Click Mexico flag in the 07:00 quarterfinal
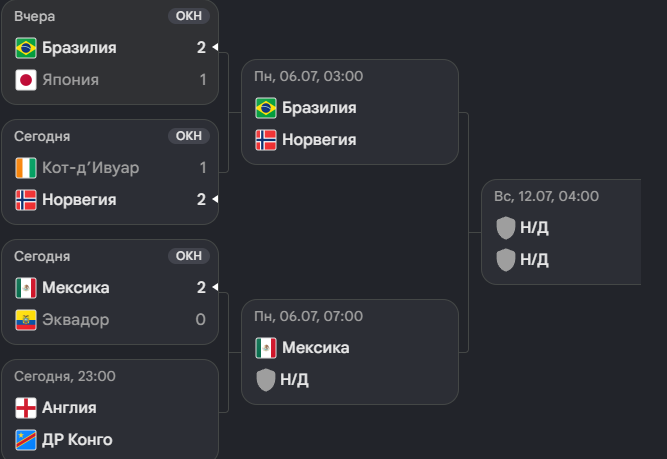The height and width of the screenshot is (459, 667). pyautogui.click(x=266, y=348)
